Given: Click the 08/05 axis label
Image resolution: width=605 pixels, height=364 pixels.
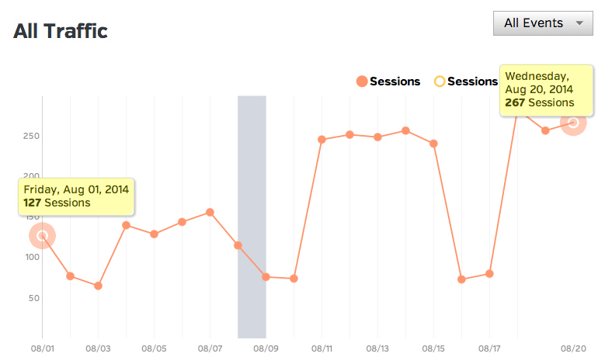Looking at the screenshot, I should coord(154,348).
